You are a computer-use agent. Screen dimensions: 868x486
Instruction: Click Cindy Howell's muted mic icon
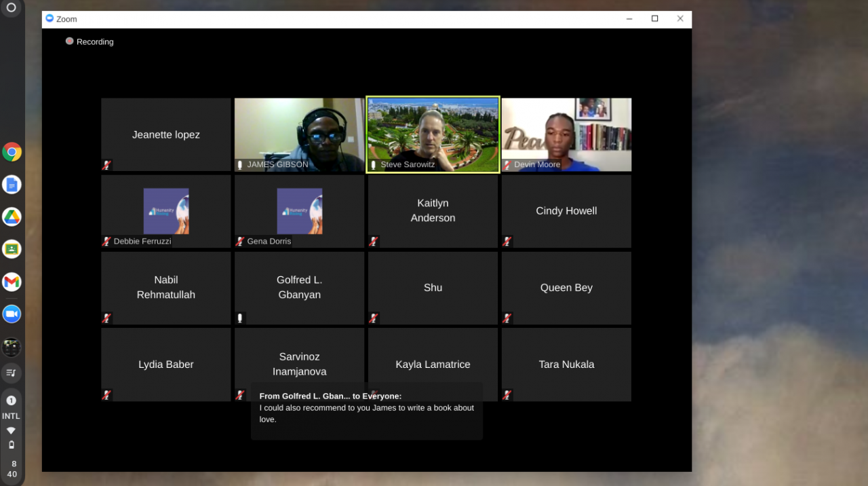click(x=507, y=241)
